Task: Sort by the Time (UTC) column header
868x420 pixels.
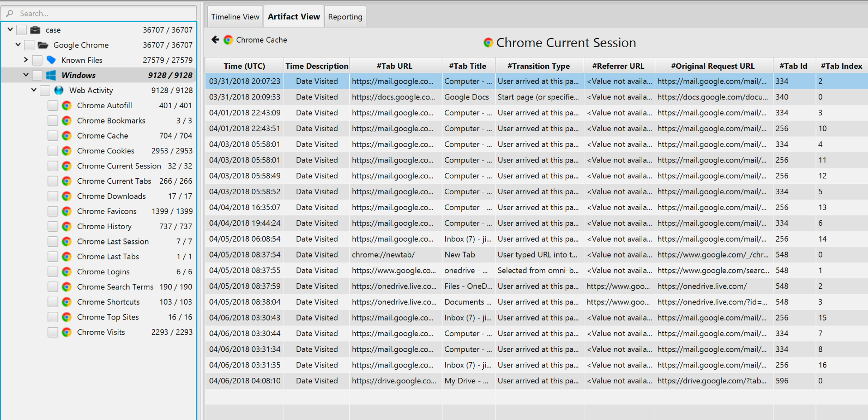Action: [244, 66]
